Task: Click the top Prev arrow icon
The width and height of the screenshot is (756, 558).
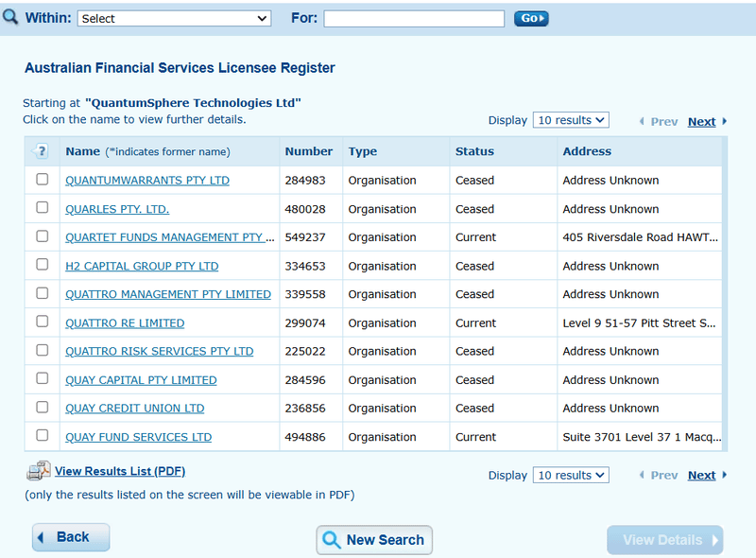Action: pos(642,122)
